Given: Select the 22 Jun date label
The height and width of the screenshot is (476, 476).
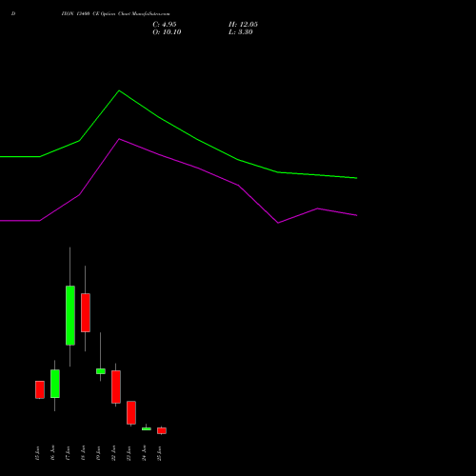Looking at the screenshot, I should [x=113, y=453].
